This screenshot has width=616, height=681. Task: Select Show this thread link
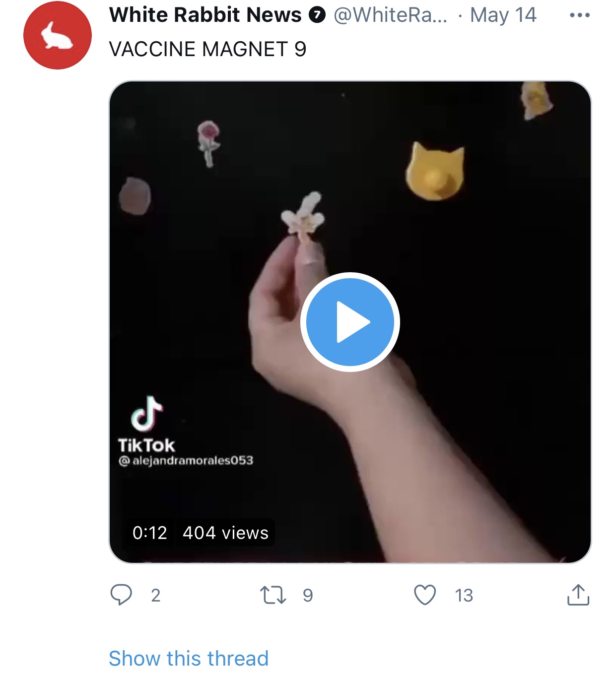189,659
